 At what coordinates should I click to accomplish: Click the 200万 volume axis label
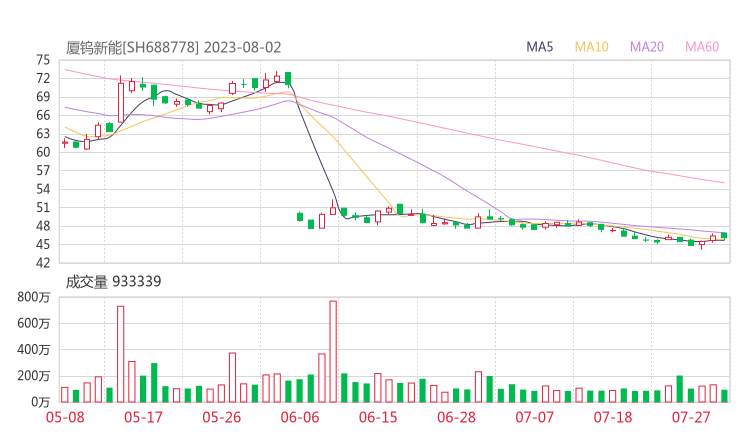tap(34, 376)
